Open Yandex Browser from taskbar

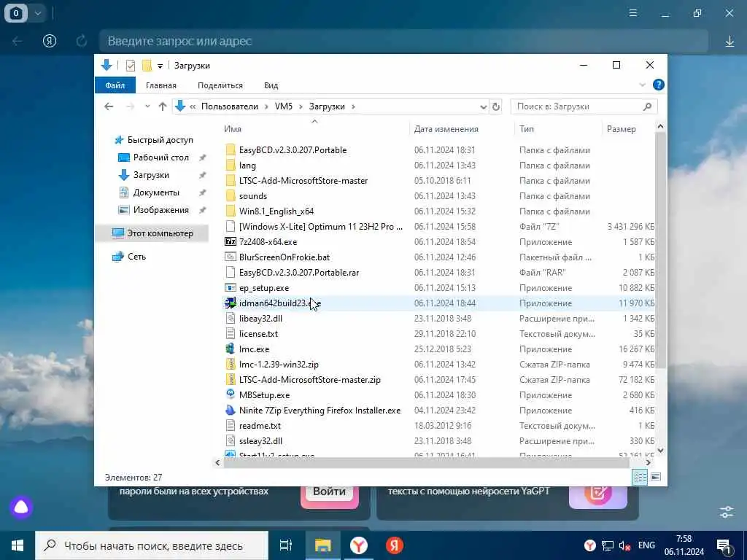tap(359, 545)
